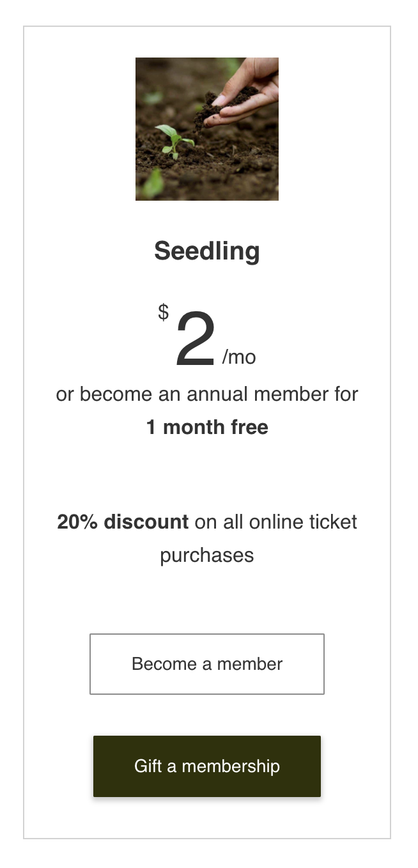418x868 pixels.
Task: Click the Become a member button
Action: pos(207,664)
